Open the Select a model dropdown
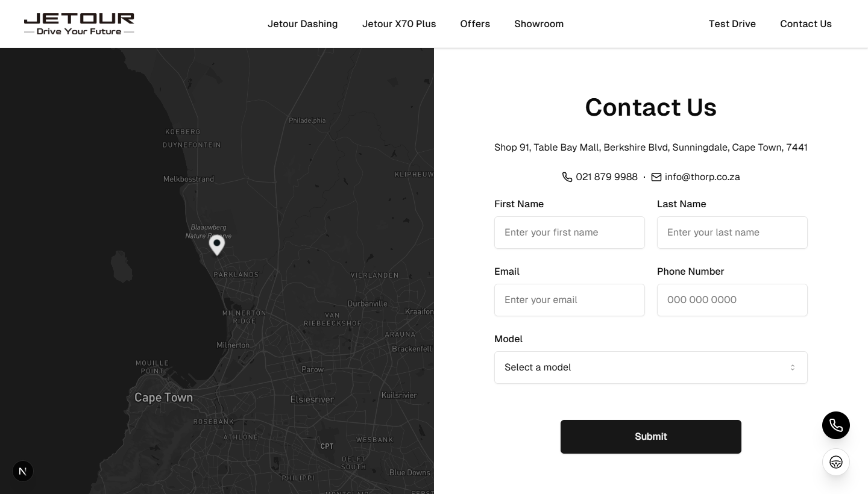This screenshot has height=494, width=868. pos(651,367)
